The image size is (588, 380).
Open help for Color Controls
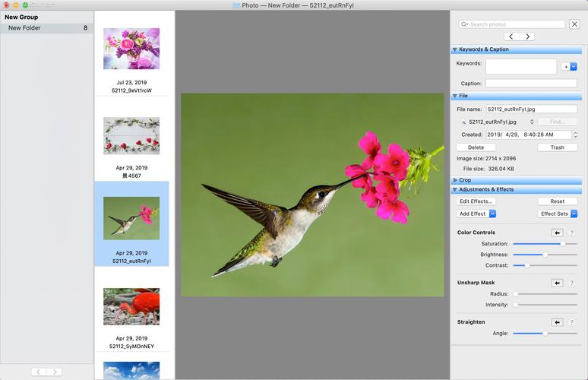pos(571,233)
